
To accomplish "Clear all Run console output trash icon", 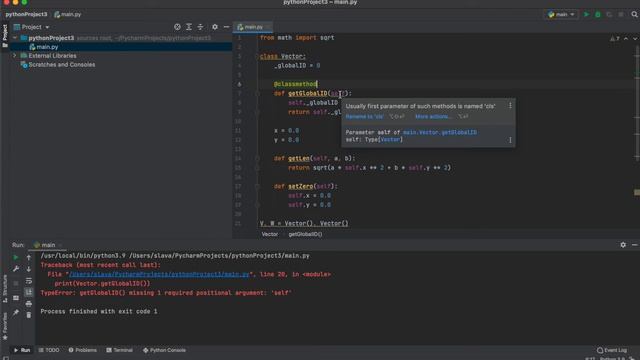I will coord(29,315).
